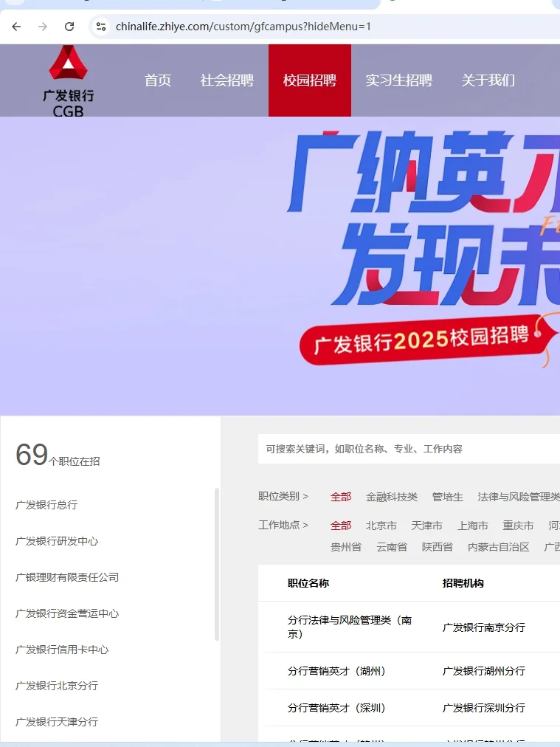This screenshot has height=747, width=560.
Task: Click 广发银行深圳分行 in the table
Action: coord(484,708)
